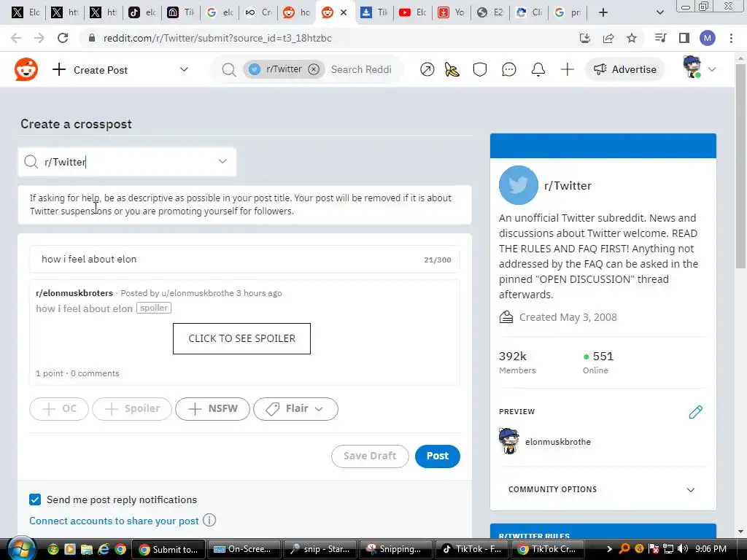Open the notifications bell
The image size is (747, 560).
coord(538,69)
